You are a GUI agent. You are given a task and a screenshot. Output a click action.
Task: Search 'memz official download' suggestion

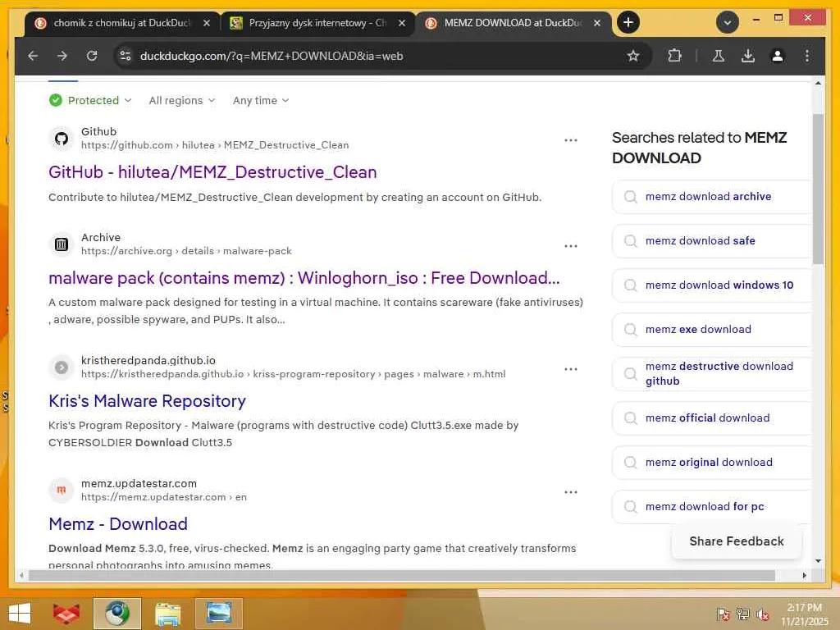(x=711, y=418)
